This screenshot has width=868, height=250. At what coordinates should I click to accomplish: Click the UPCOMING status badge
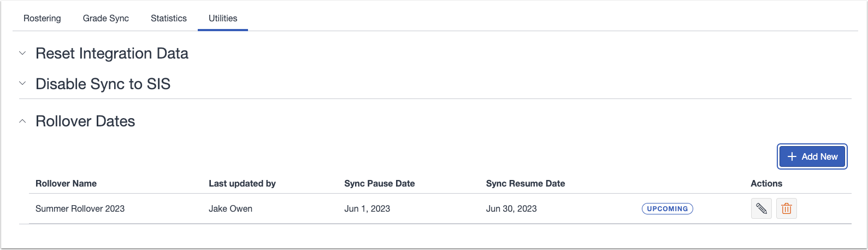[x=667, y=208]
